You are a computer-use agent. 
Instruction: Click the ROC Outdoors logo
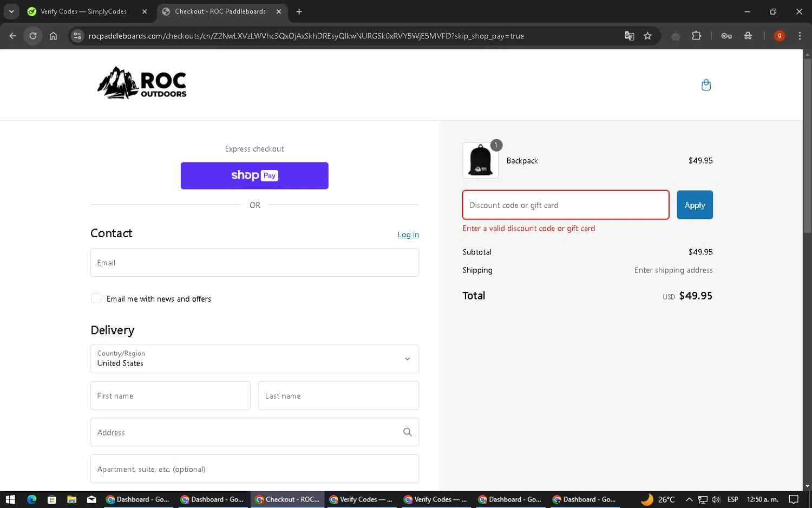coord(142,83)
